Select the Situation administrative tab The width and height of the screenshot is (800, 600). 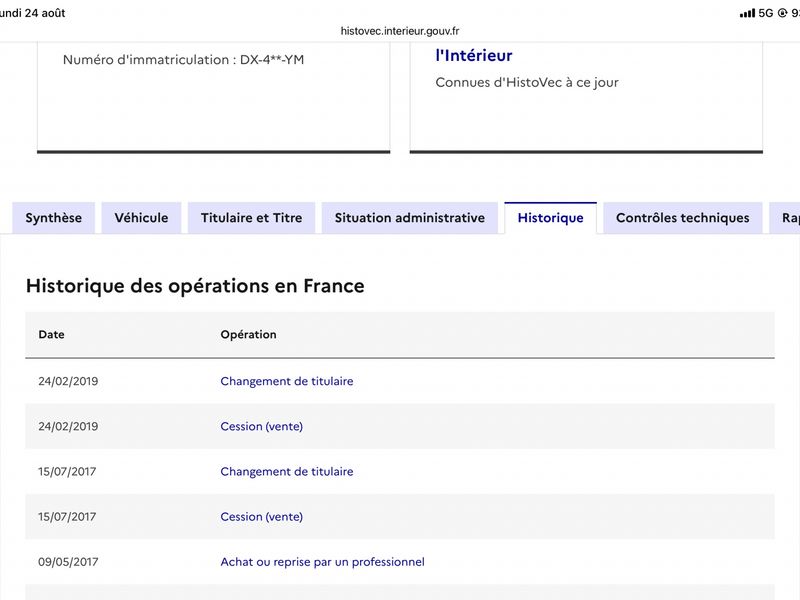[410, 218]
